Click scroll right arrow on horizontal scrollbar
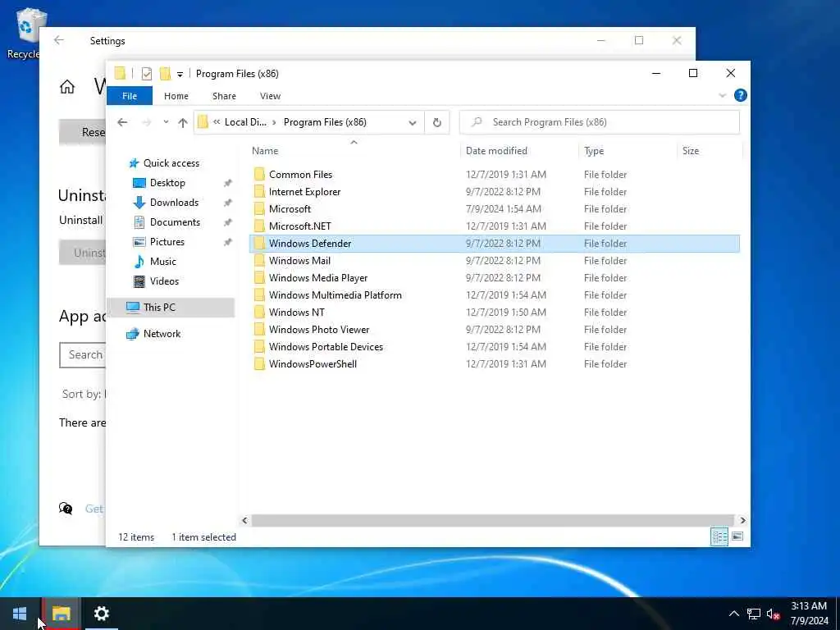The image size is (840, 630). point(742,520)
